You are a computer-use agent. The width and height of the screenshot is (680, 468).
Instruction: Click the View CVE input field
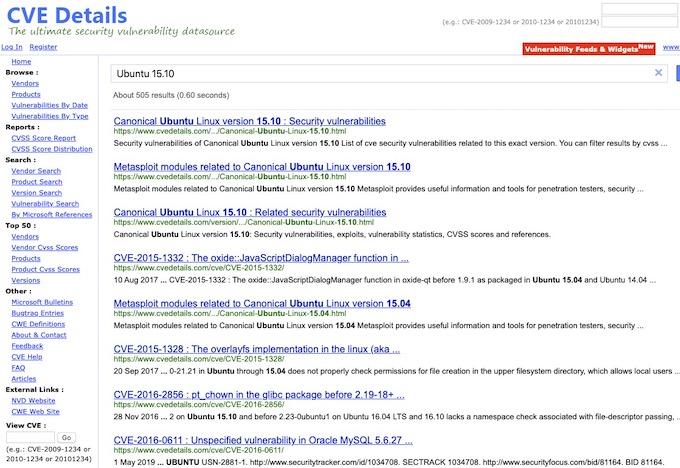pos(30,437)
